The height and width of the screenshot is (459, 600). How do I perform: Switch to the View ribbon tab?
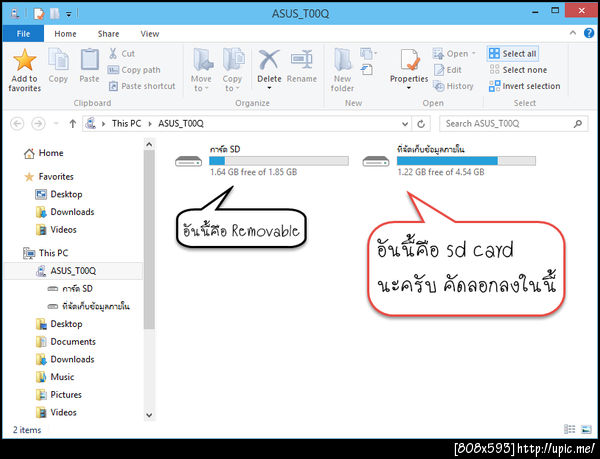coord(150,34)
